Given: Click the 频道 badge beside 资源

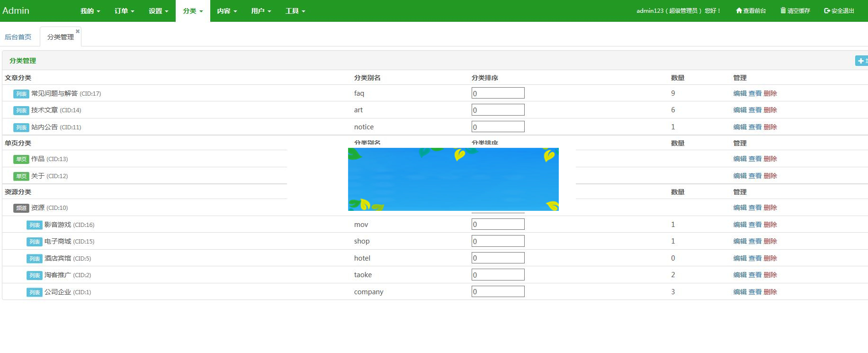Looking at the screenshot, I should coord(21,208).
